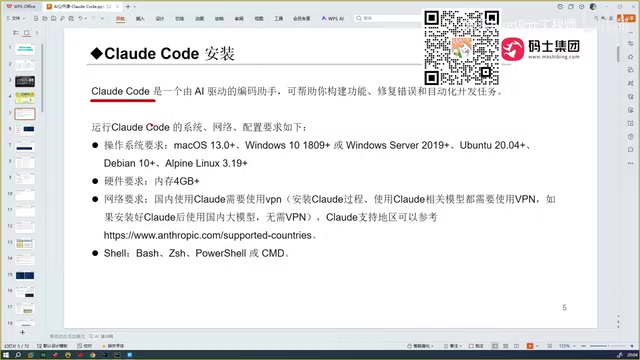Switch to slide thumbnail view icon

point(27,33)
